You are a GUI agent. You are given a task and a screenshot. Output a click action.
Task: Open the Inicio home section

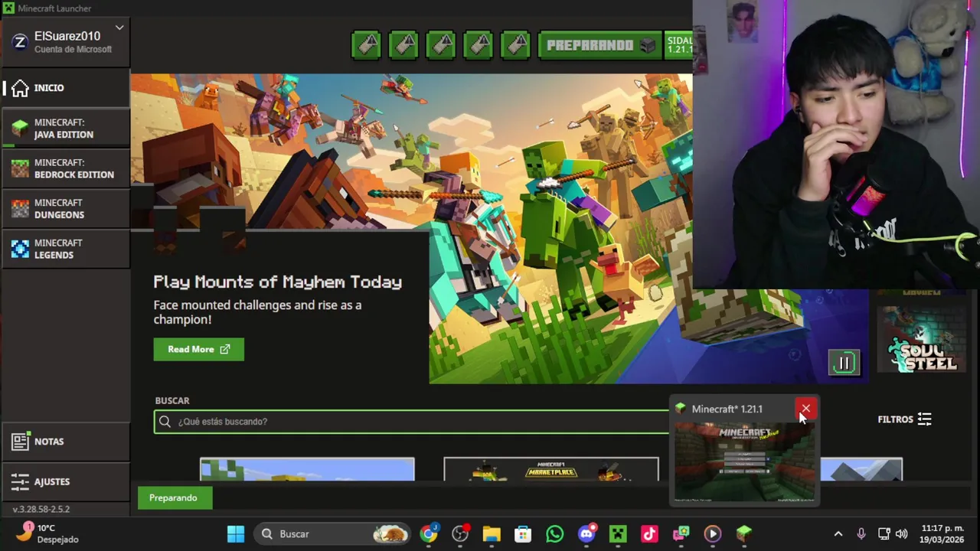(66, 88)
